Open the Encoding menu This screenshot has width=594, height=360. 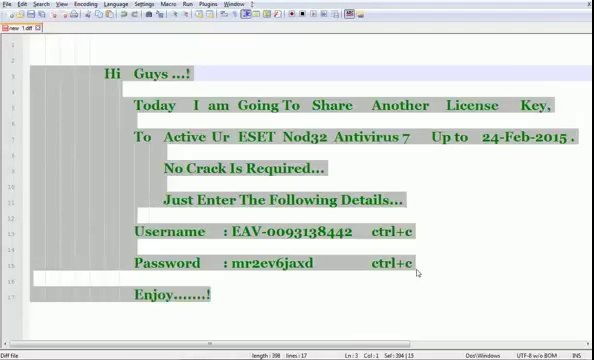[x=86, y=4]
